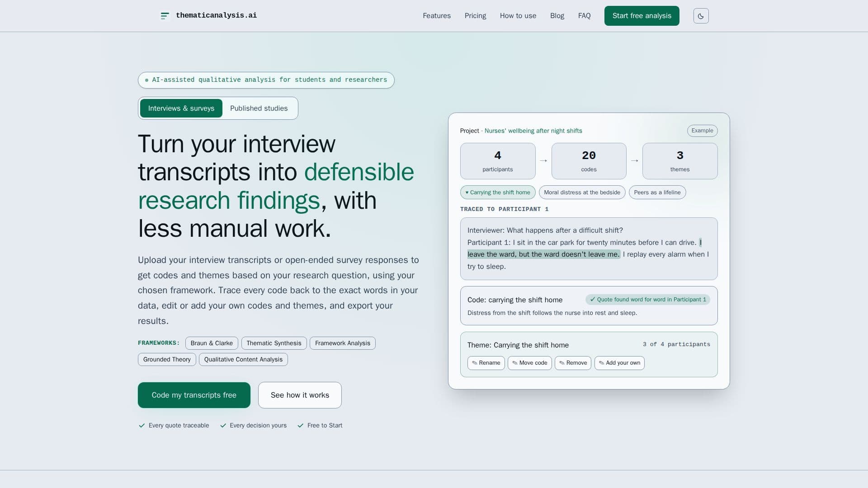Click the Rename pencil button
Viewport: 868px width, 488px height.
coord(486,363)
